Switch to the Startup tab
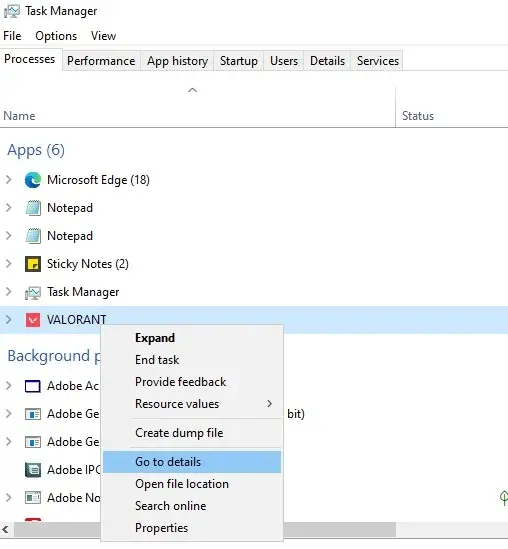508x549 pixels. 239,61
